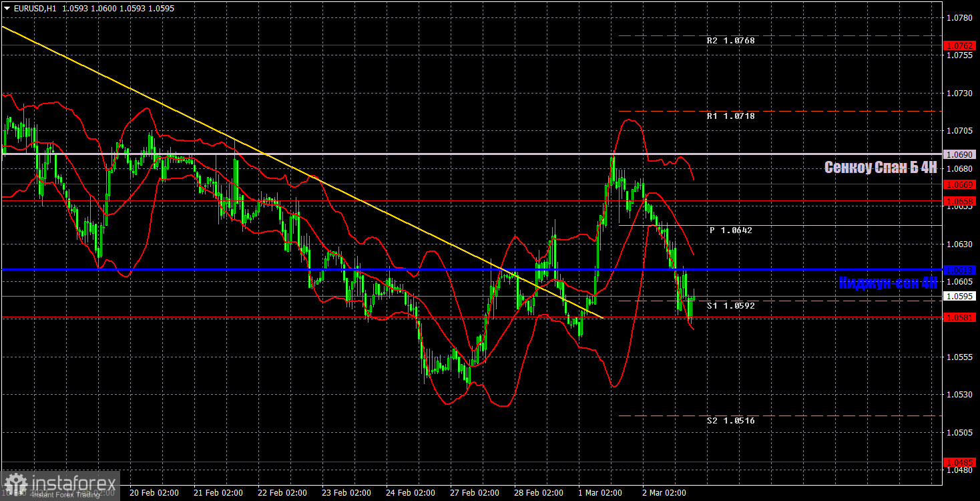Click the 1.0780 price axis value
The image size is (980, 501).
point(960,18)
